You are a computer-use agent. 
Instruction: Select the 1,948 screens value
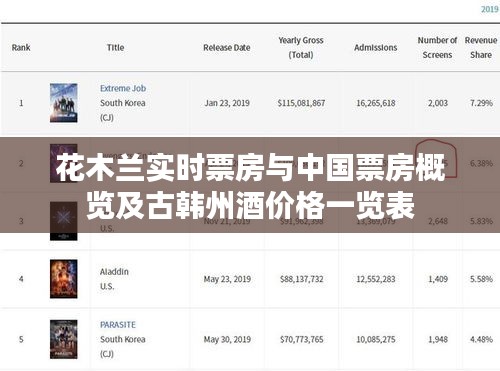(x=438, y=339)
